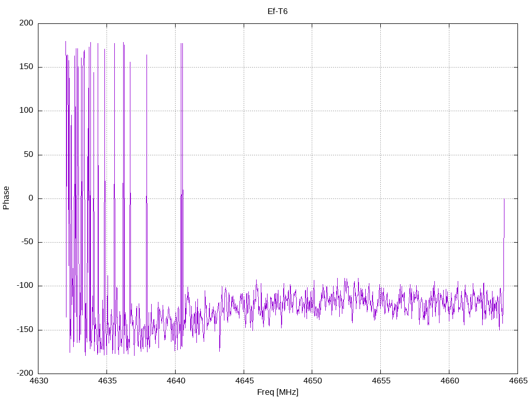This screenshot has height=399, width=532.
Task: Click the 4630 x-axis tick label
Action: pyautogui.click(x=38, y=381)
